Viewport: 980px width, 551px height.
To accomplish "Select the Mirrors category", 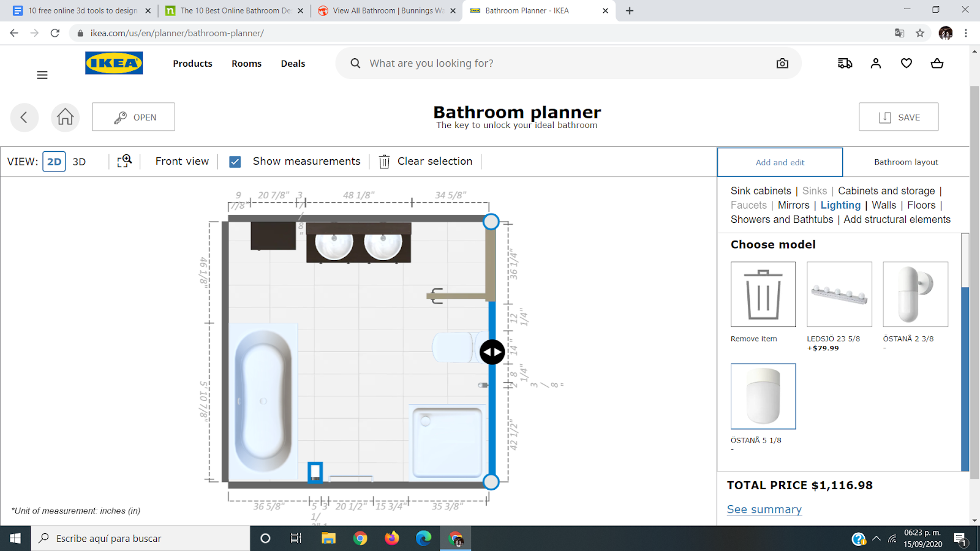I will [794, 205].
